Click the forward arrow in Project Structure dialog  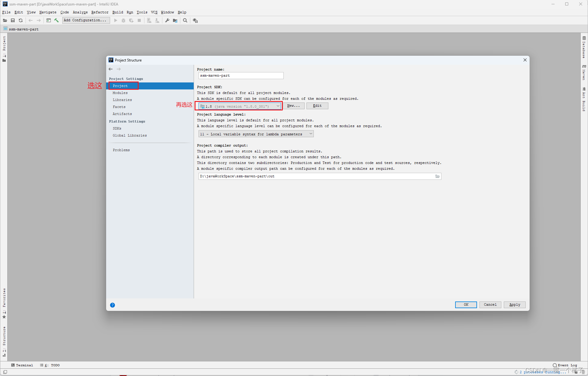(x=119, y=69)
